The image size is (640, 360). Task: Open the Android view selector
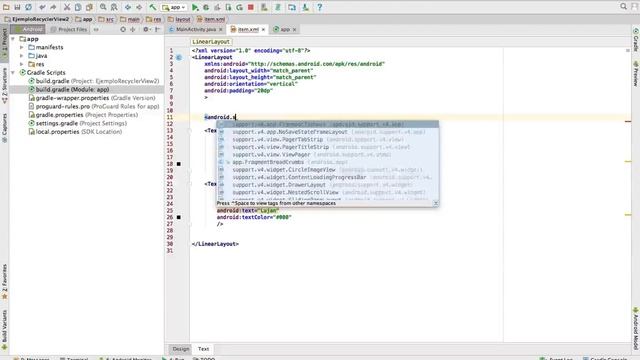(28, 29)
